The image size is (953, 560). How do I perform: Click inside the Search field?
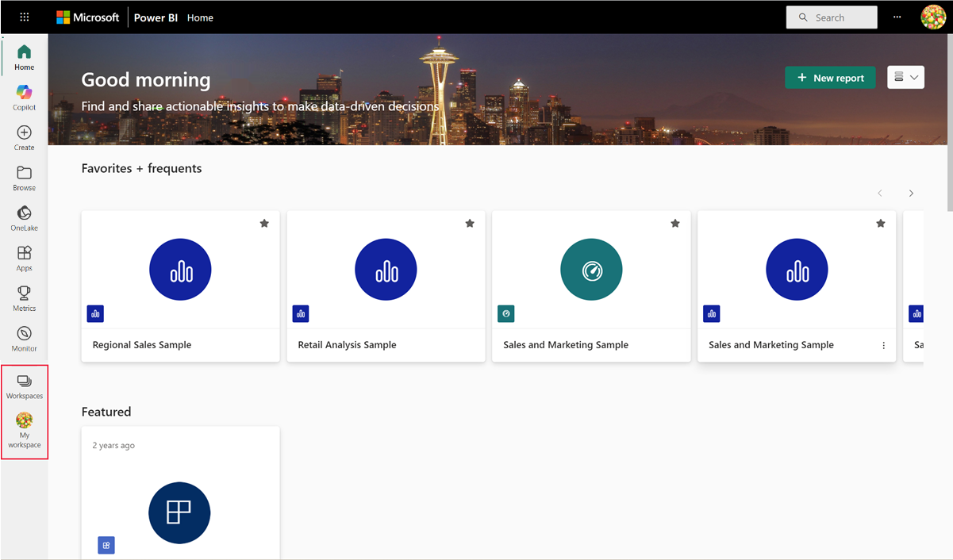pyautogui.click(x=832, y=17)
